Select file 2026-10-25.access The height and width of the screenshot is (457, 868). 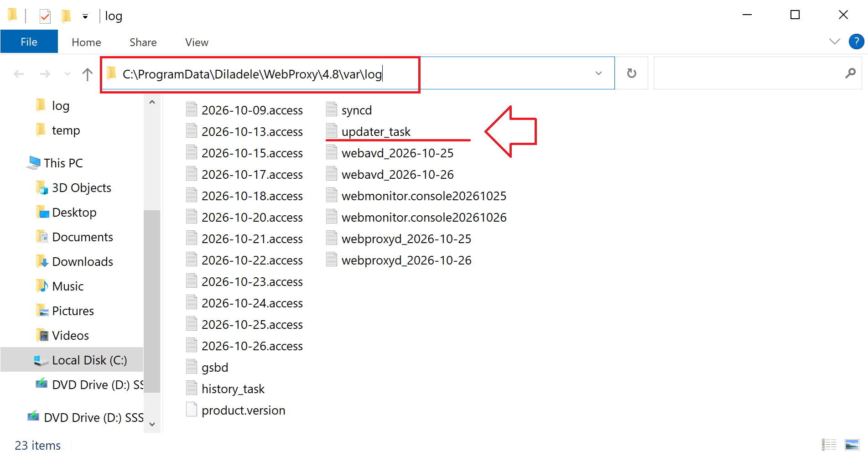pos(245,325)
